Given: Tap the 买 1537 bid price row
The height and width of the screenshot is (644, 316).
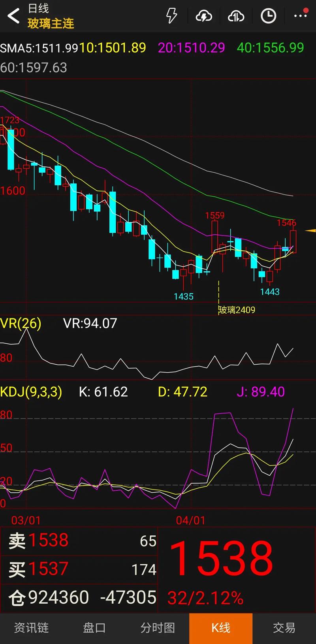Looking at the screenshot, I should [79, 569].
